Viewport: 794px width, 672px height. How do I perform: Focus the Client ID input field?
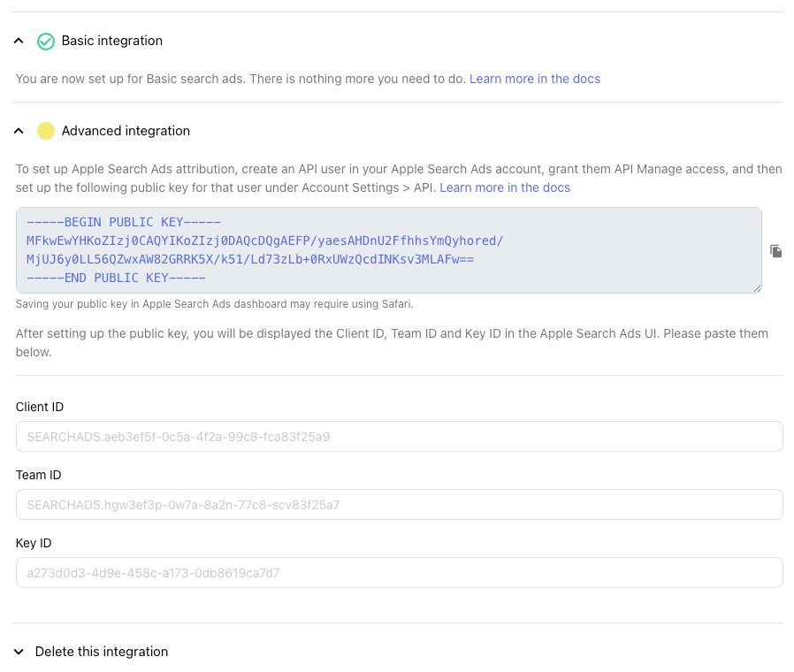click(x=400, y=437)
